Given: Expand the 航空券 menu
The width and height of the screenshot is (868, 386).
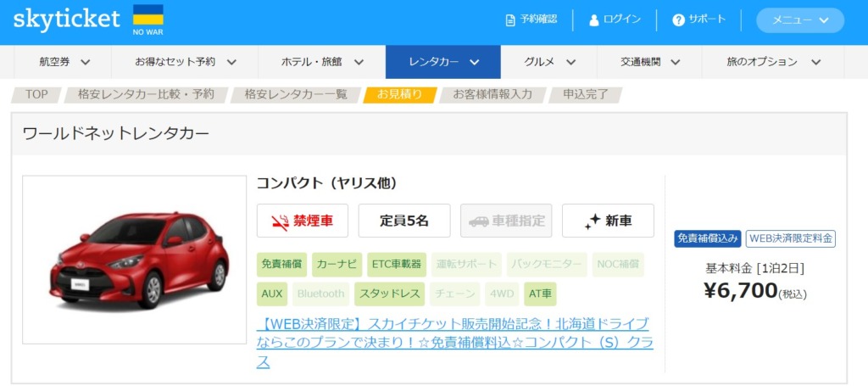Looking at the screenshot, I should point(63,62).
